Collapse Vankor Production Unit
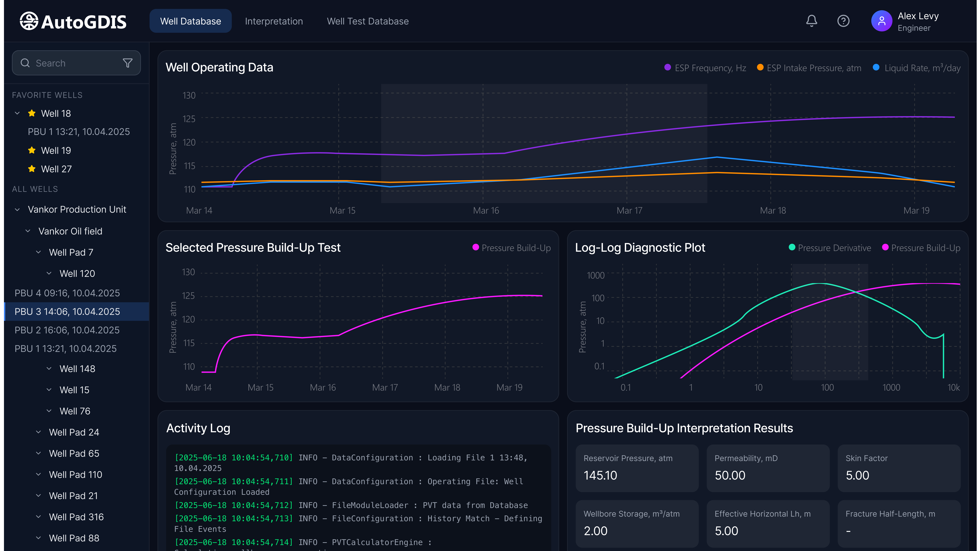980x551 pixels. point(17,210)
